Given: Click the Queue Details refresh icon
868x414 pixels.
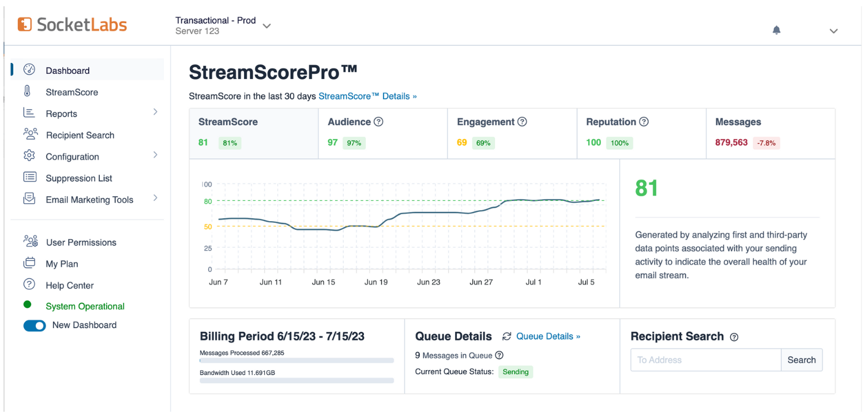Looking at the screenshot, I should point(507,337).
